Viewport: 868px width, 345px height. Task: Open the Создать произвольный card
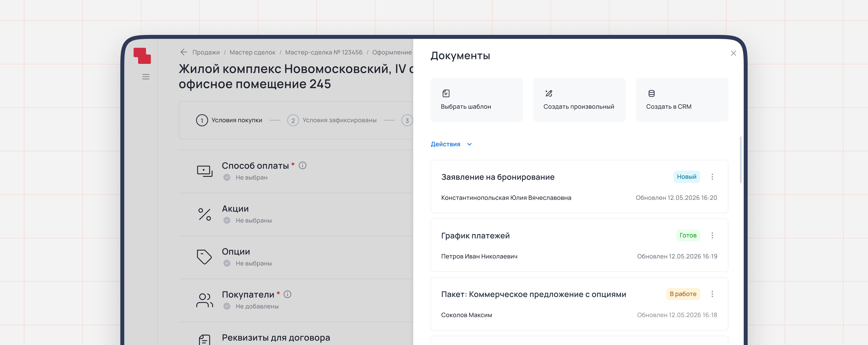(579, 100)
